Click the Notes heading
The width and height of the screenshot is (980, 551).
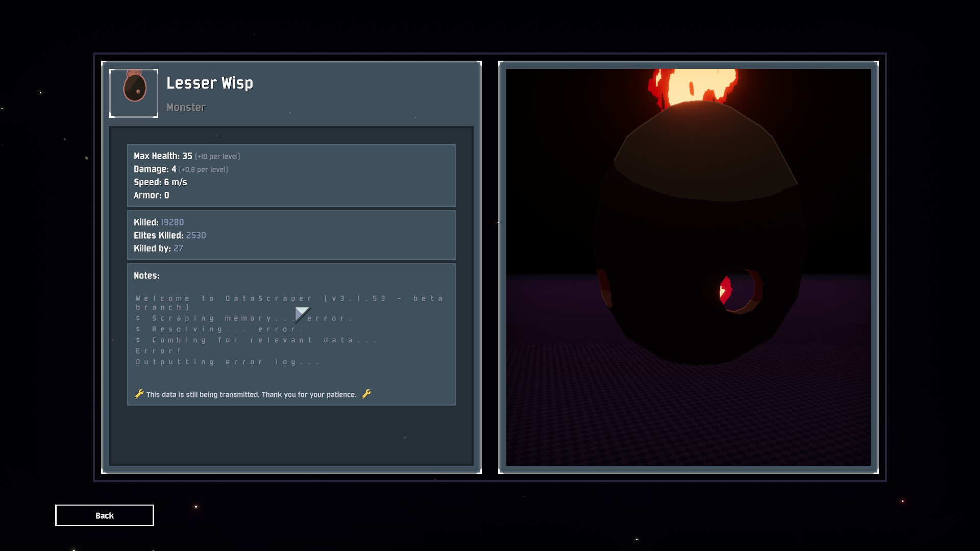click(146, 275)
